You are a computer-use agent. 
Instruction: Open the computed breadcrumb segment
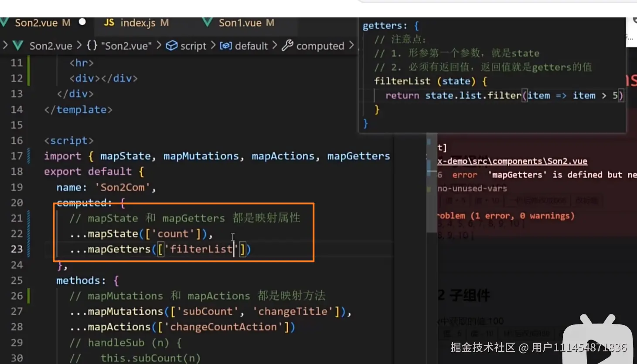click(320, 46)
